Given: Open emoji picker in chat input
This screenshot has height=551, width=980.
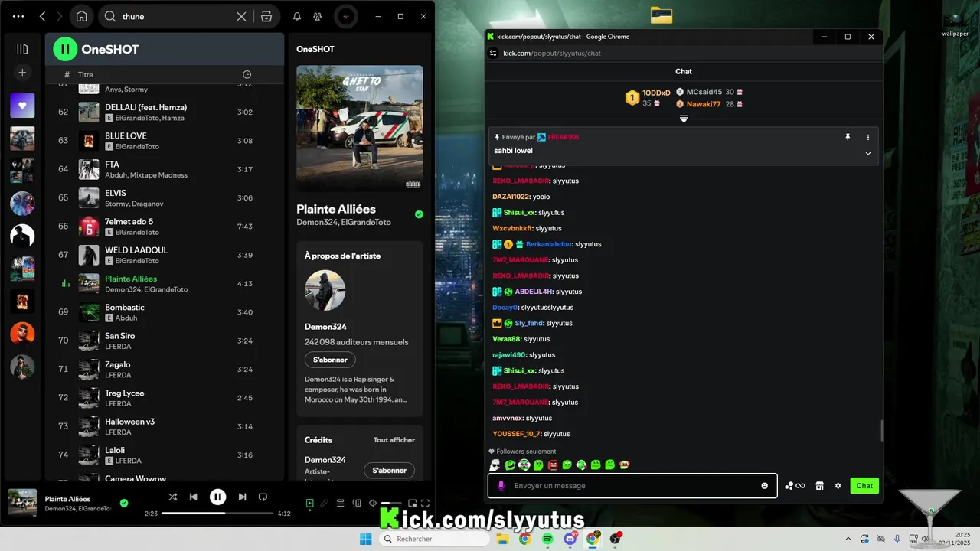Looking at the screenshot, I should tap(764, 486).
